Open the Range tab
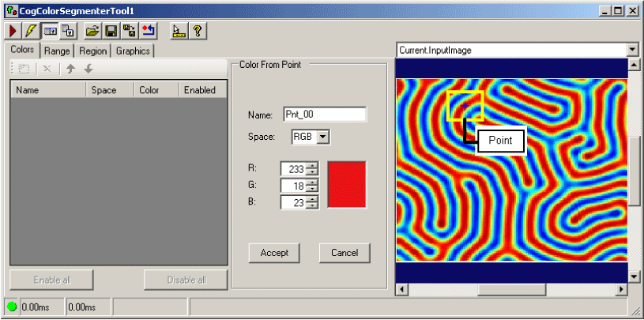The height and width of the screenshot is (320, 644). (x=57, y=51)
